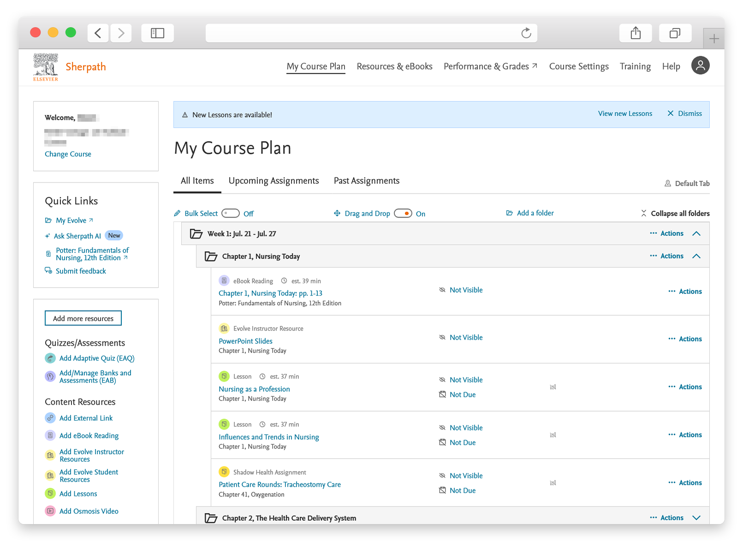Toggle Not Visible for Influences and Trends in Nursing
743x560 pixels.
pyautogui.click(x=461, y=428)
